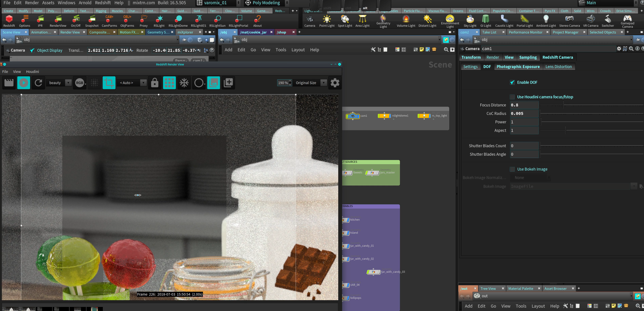Screen dimensions: 644x311
Task: Adjust the Focus Distance slider
Action: [563, 105]
